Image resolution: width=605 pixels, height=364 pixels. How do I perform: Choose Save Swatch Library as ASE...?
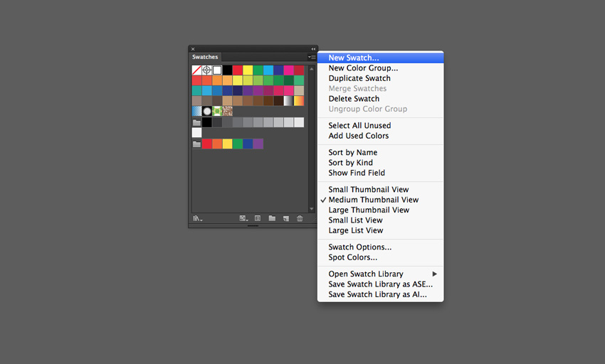(381, 284)
